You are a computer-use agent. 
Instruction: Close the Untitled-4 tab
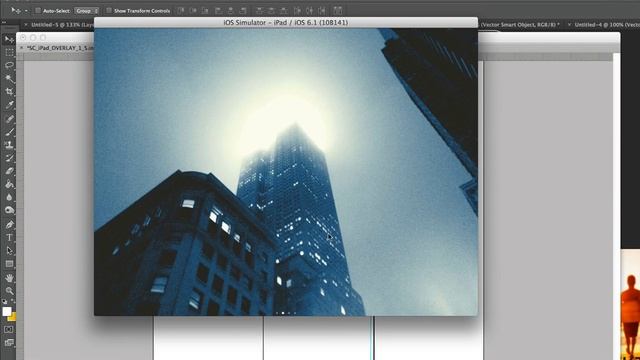click(x=569, y=25)
